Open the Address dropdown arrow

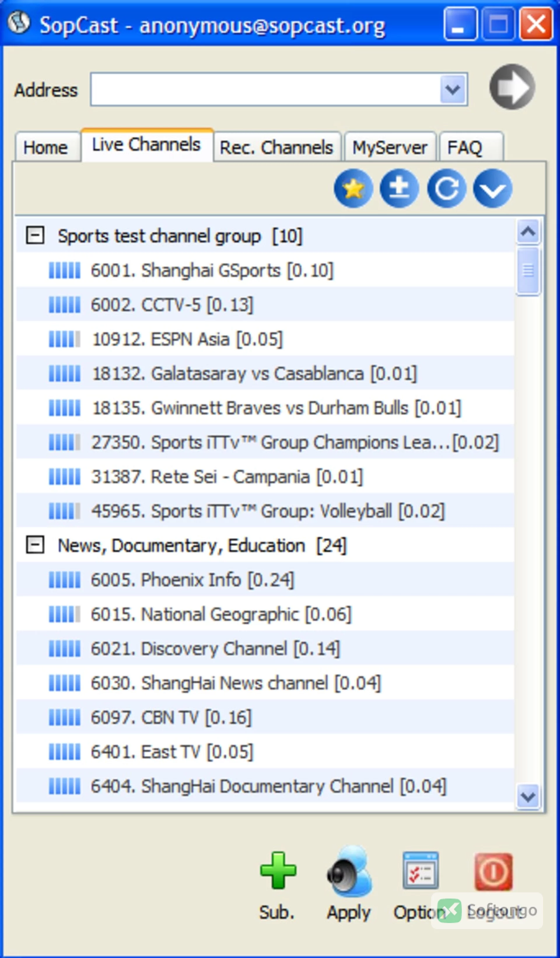tap(453, 90)
